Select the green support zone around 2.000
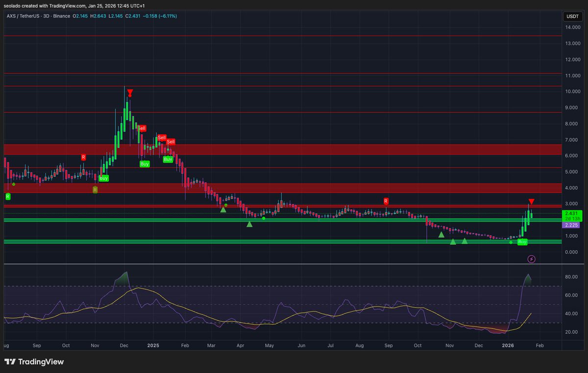Viewport: 588px width, 373px height. (282, 220)
